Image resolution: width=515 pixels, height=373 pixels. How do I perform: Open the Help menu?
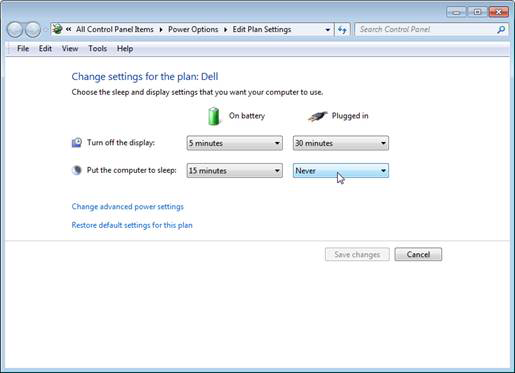tap(125, 49)
